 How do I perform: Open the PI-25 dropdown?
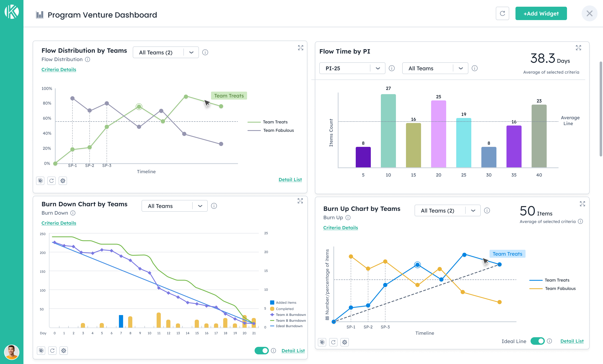pyautogui.click(x=352, y=68)
